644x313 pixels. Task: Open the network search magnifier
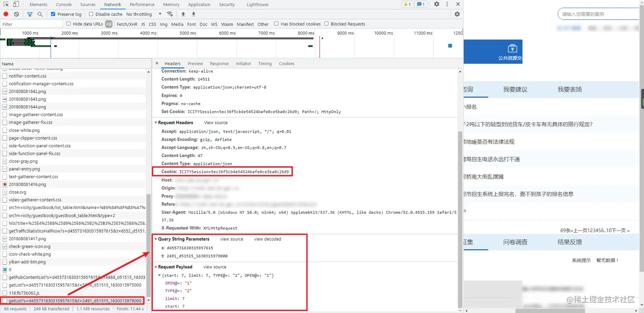tap(40, 14)
